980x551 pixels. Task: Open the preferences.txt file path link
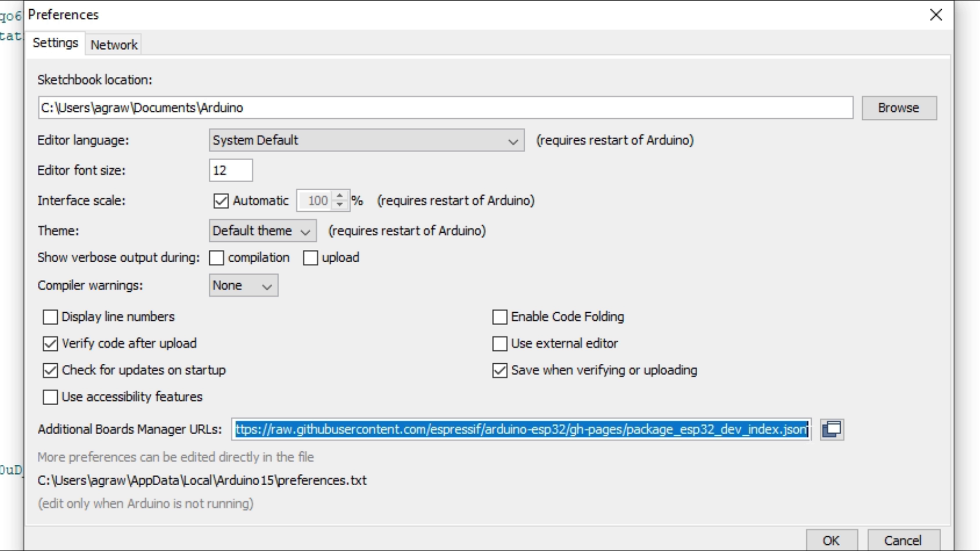(x=202, y=481)
